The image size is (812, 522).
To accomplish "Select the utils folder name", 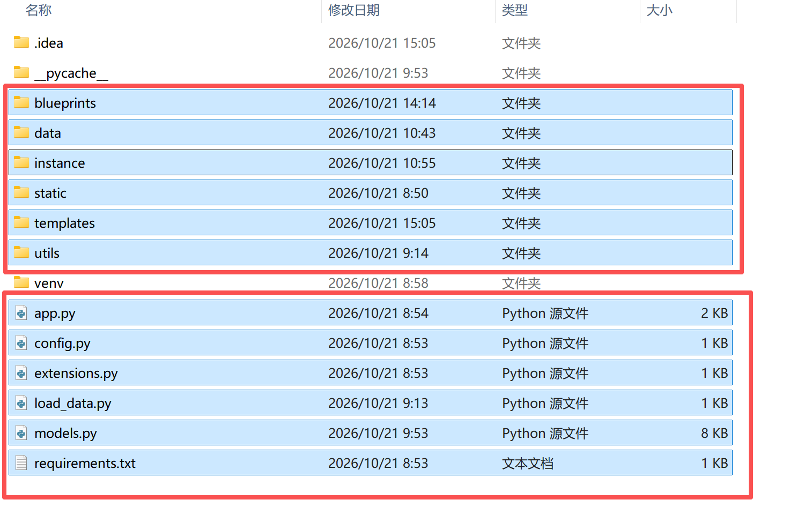I will click(x=47, y=253).
